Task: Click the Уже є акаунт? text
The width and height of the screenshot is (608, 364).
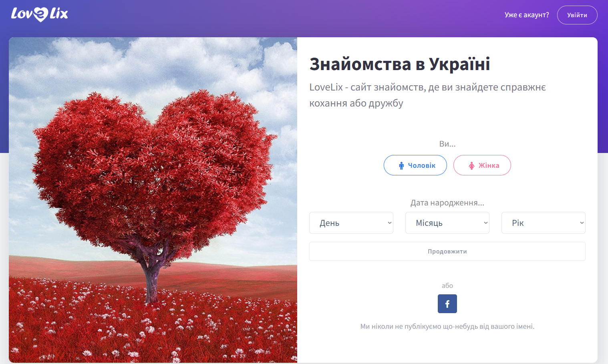Action: pyautogui.click(x=527, y=15)
